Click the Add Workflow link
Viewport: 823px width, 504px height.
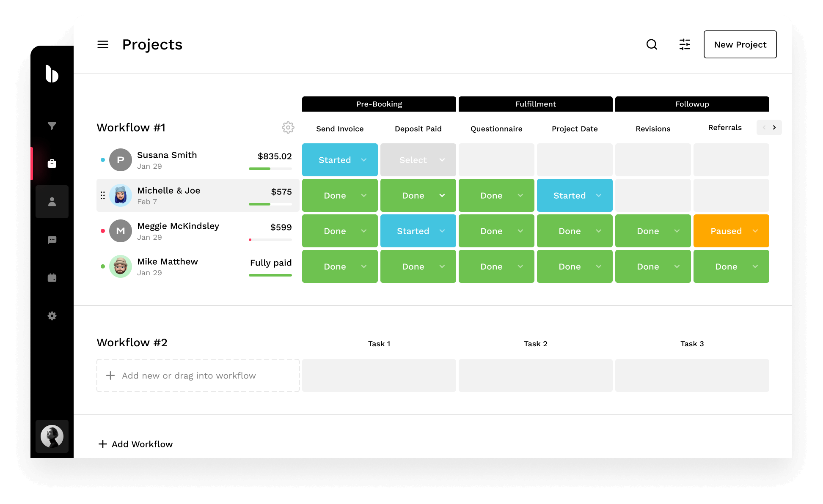(x=136, y=444)
